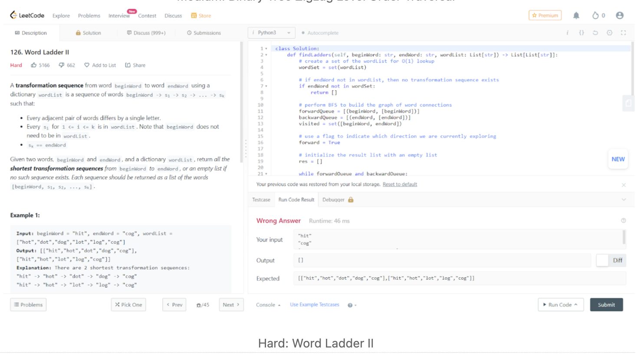
Task: Reset code with the revert icon
Action: [x=595, y=33]
